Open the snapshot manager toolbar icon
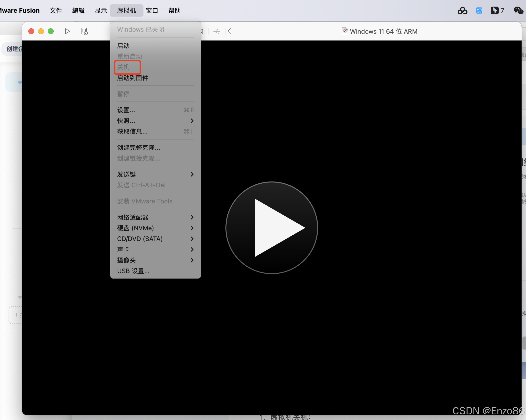 coord(84,31)
